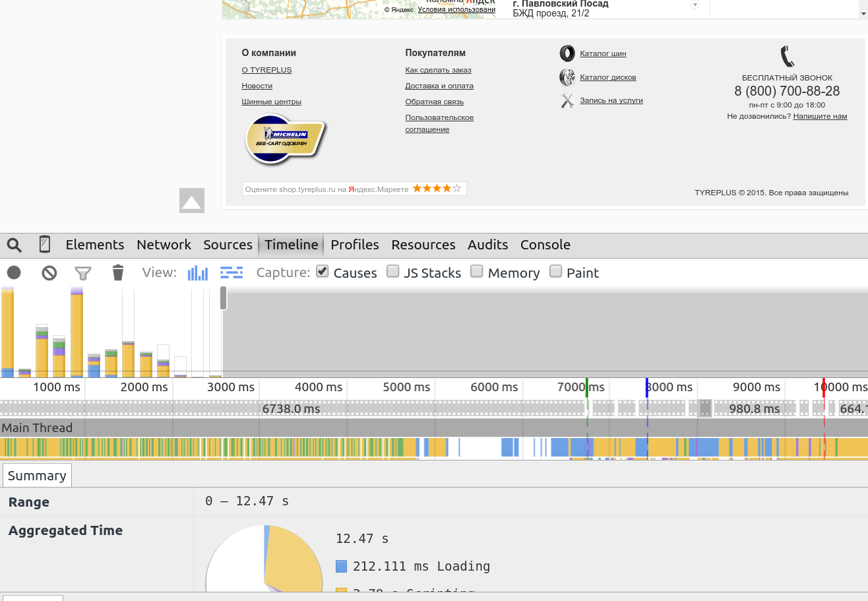
Task: Click the phone number 8 (800) 700-88-28
Action: click(x=787, y=91)
